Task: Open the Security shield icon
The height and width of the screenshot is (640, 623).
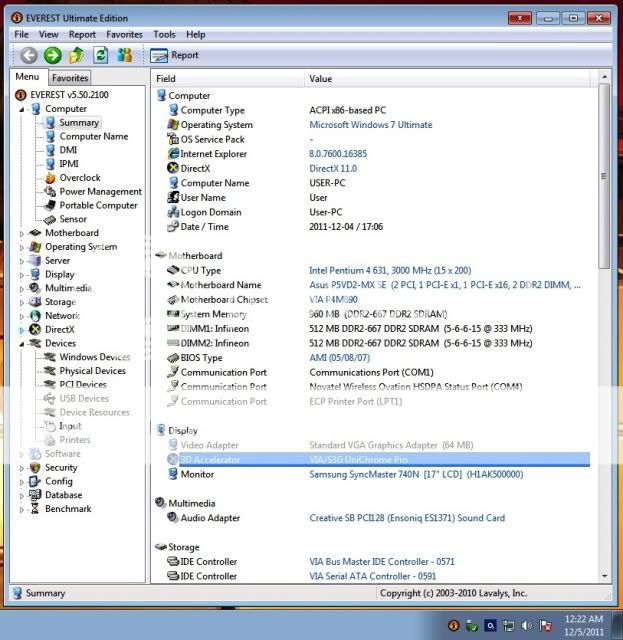Action: coord(35,468)
